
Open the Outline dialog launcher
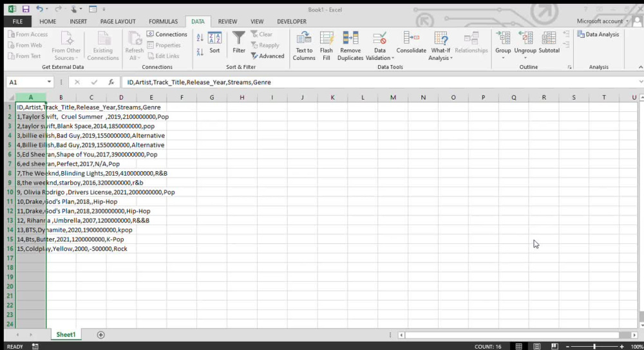click(x=569, y=68)
